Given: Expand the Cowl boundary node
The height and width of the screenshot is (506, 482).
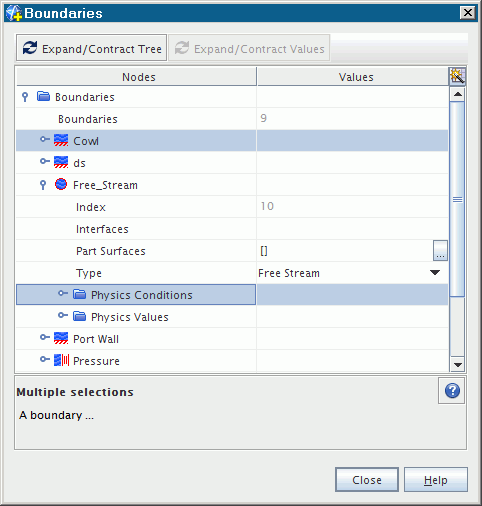Looking at the screenshot, I should pyautogui.click(x=45, y=139).
